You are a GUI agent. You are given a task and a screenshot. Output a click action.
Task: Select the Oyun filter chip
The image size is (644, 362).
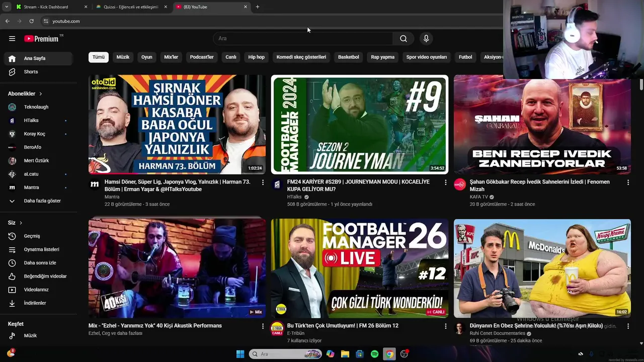(147, 57)
